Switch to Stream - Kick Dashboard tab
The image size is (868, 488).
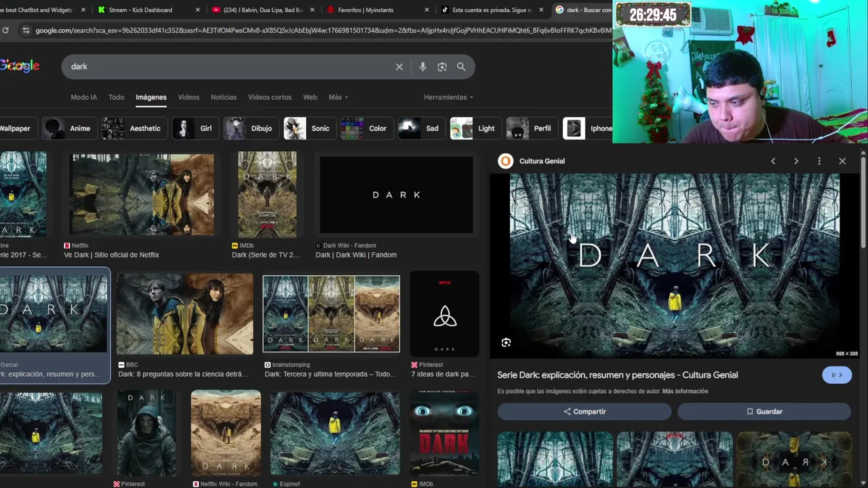tap(141, 10)
